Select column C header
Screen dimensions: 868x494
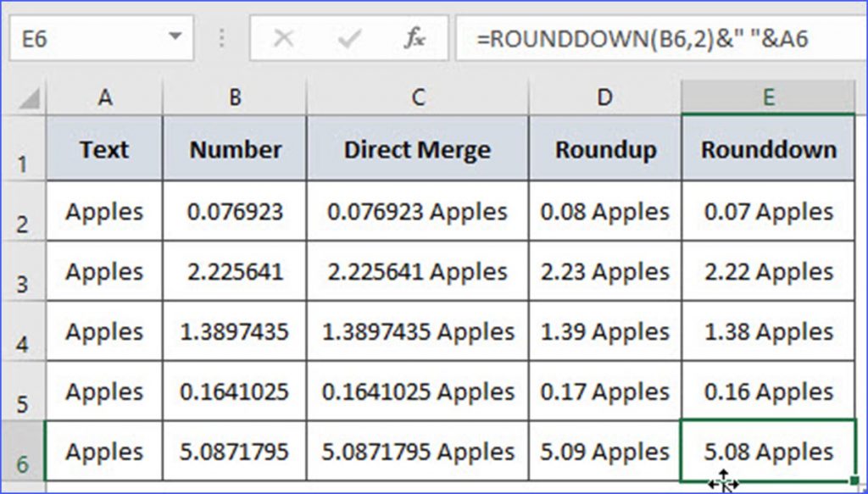[x=418, y=97]
